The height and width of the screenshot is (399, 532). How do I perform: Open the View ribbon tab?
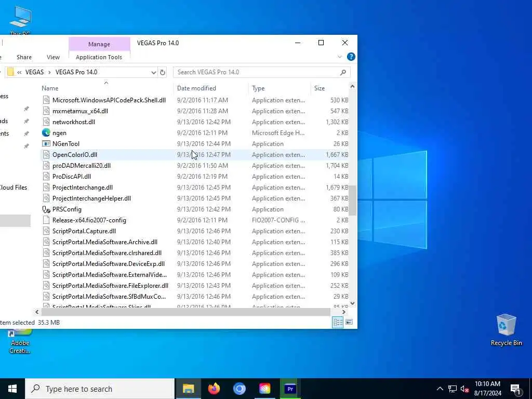pos(53,57)
